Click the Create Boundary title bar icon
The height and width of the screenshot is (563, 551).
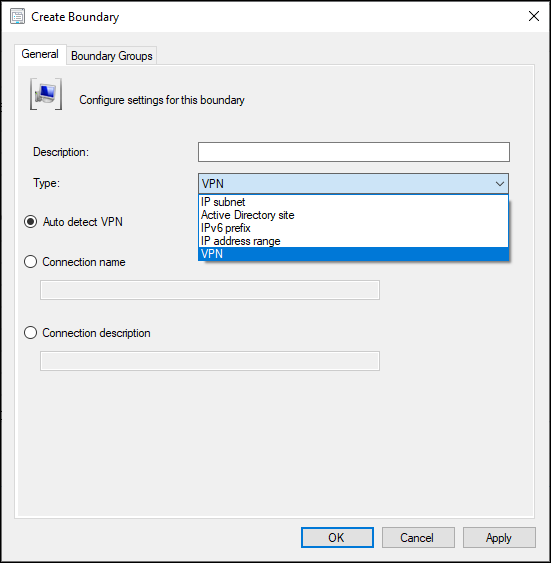17,17
